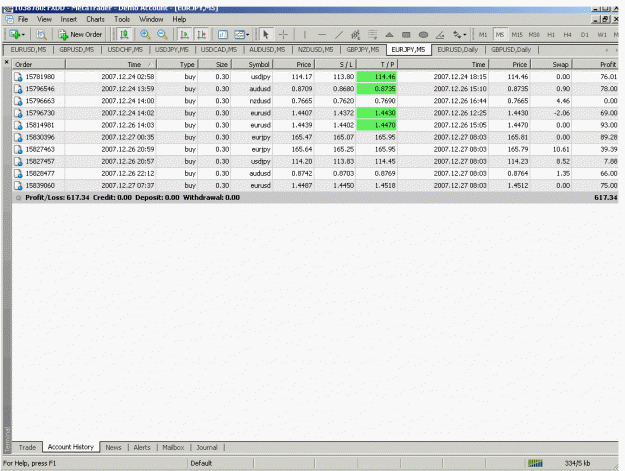Open the News terminal tab
The image size is (625, 471).
(113, 447)
